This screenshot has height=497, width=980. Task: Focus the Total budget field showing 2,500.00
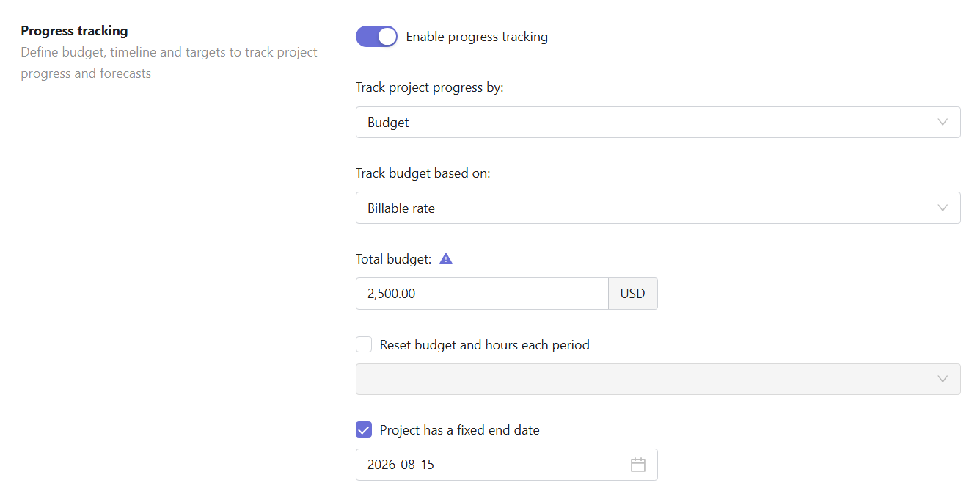click(482, 294)
